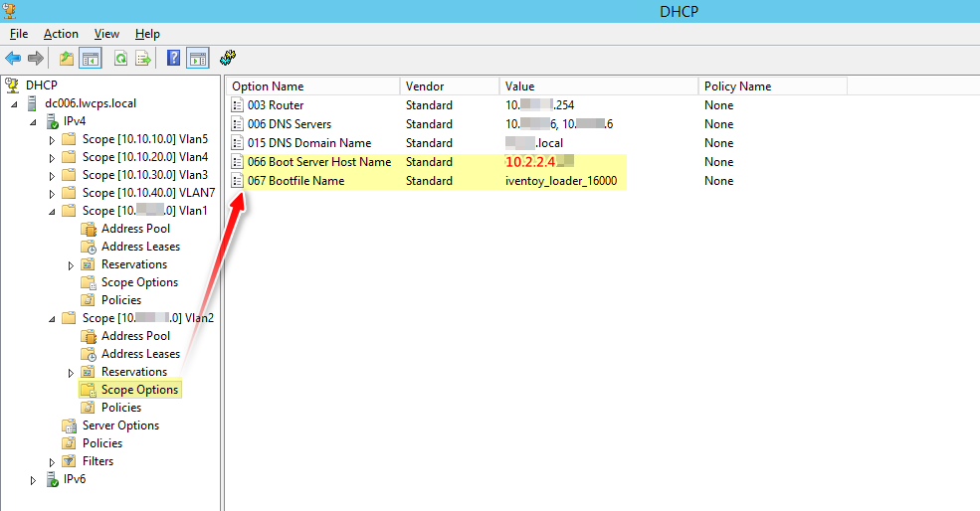980x511 pixels.
Task: Expand the Filters tree node
Action: (x=53, y=461)
